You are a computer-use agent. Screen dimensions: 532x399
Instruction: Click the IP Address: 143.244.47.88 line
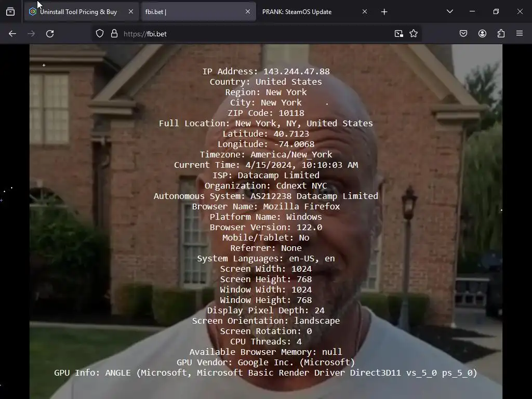266,72
